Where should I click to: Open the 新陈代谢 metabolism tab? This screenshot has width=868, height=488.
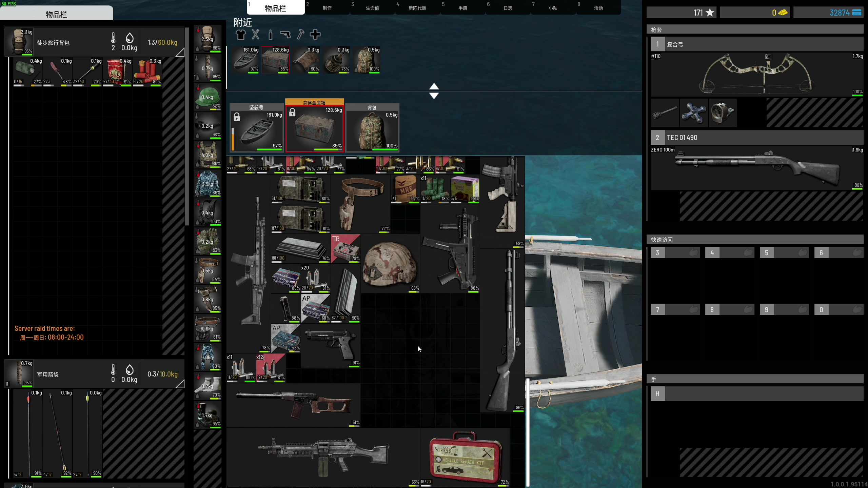click(417, 7)
